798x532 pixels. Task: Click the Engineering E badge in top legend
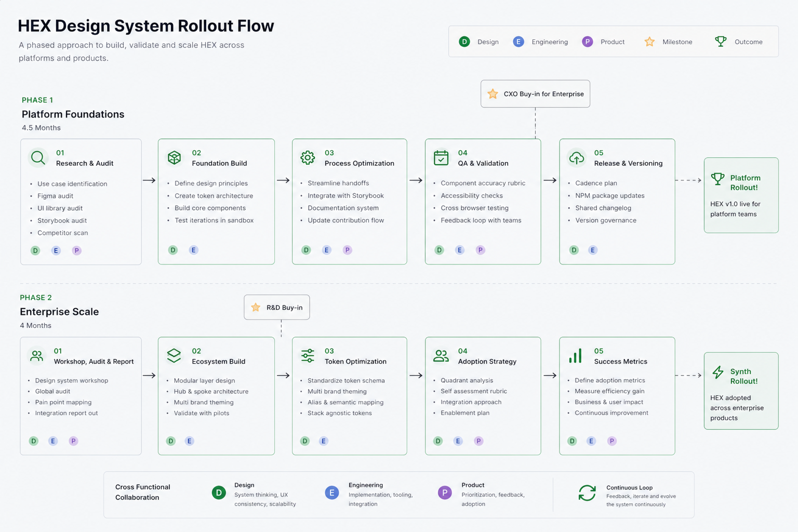[x=518, y=42]
